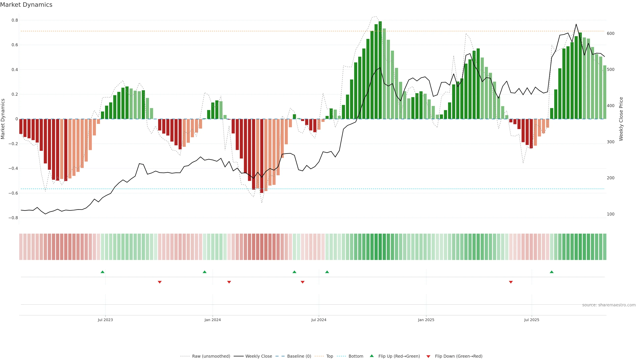Viewport: 644px width, 362px height.
Task: Toggle the Baseline (0) legend entry
Action: (x=299, y=356)
